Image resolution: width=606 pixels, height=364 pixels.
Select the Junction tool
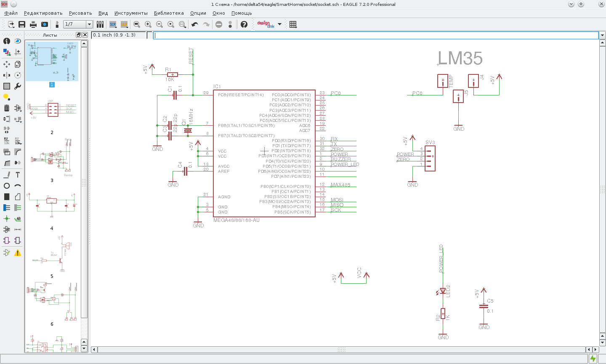coord(7,219)
